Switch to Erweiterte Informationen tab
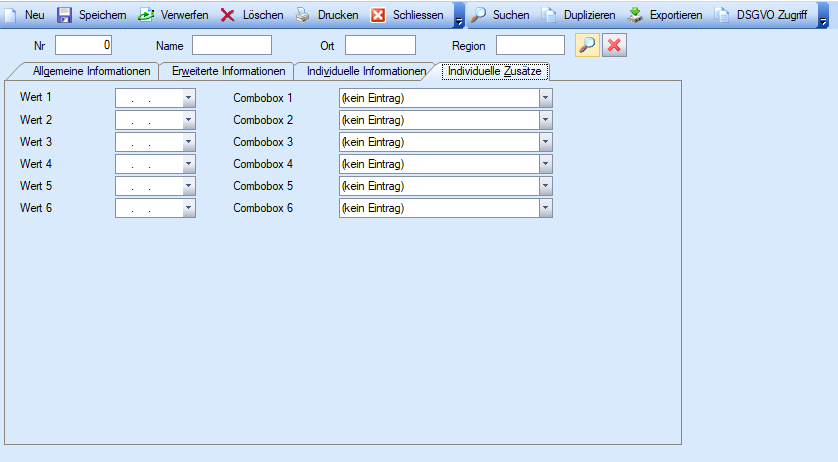Viewport: 838px width, 462px height. pyautogui.click(x=228, y=71)
